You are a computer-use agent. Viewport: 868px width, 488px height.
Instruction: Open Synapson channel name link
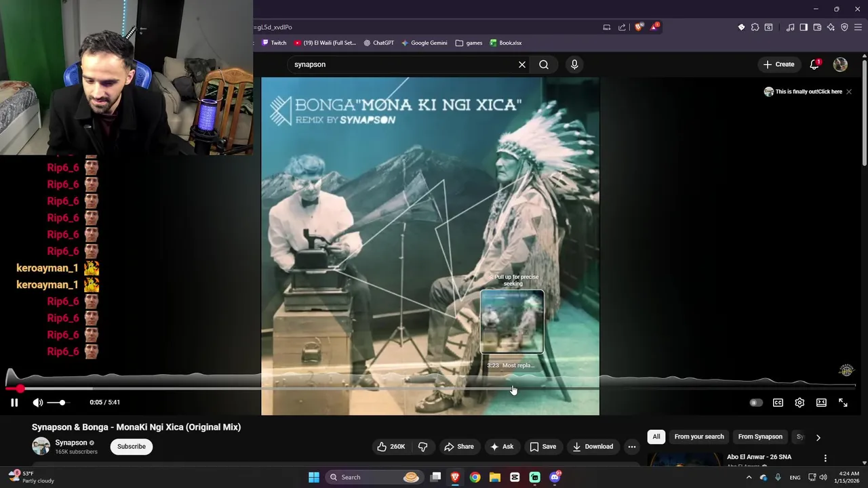tap(71, 443)
